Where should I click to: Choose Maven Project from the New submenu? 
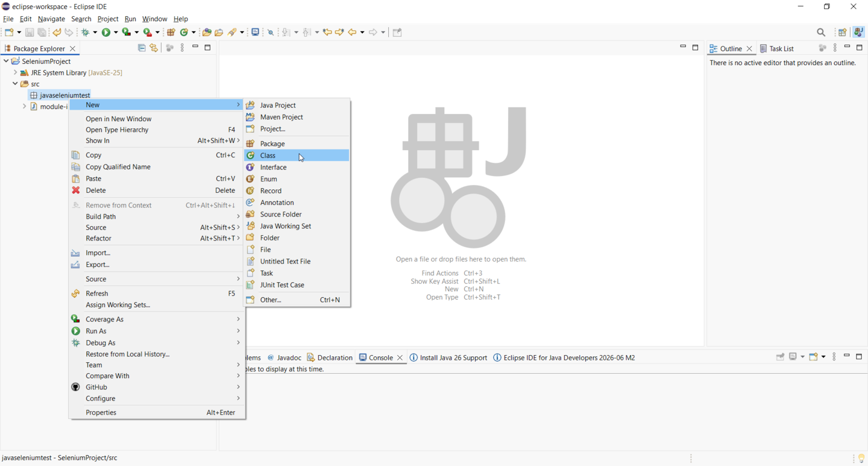297,118
